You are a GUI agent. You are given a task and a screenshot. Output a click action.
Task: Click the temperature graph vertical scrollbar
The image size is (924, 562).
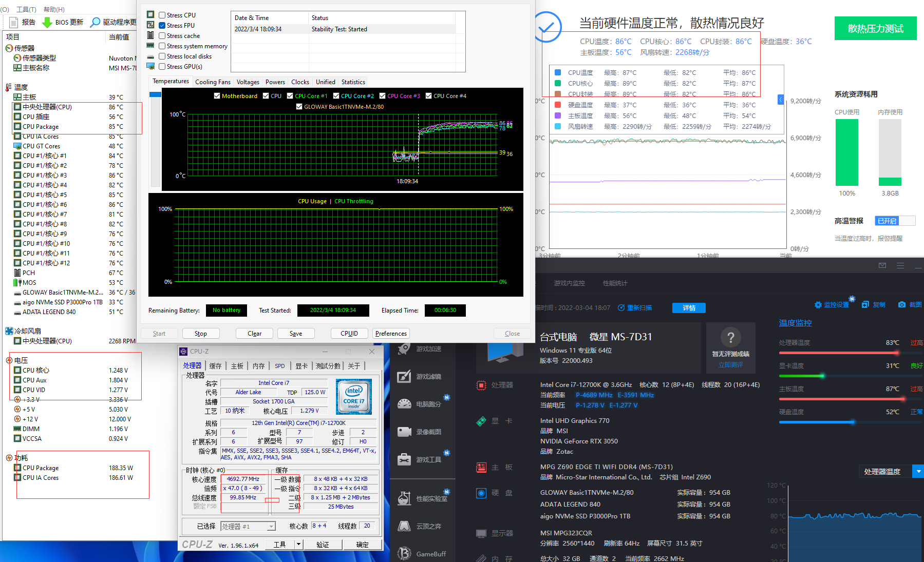(x=155, y=139)
